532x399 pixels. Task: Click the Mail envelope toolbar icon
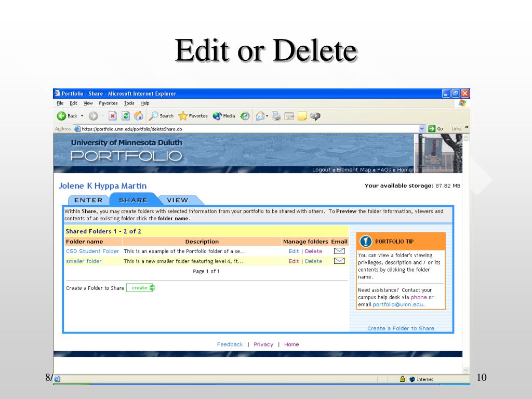260,116
